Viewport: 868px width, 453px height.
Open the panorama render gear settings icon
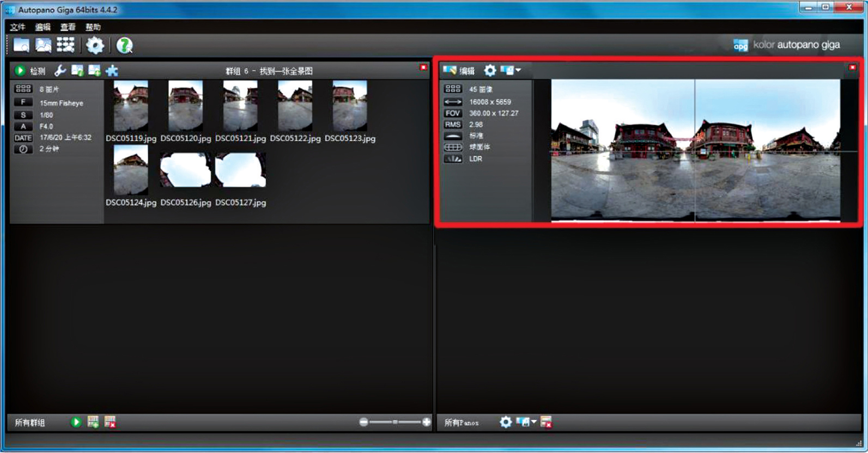490,70
